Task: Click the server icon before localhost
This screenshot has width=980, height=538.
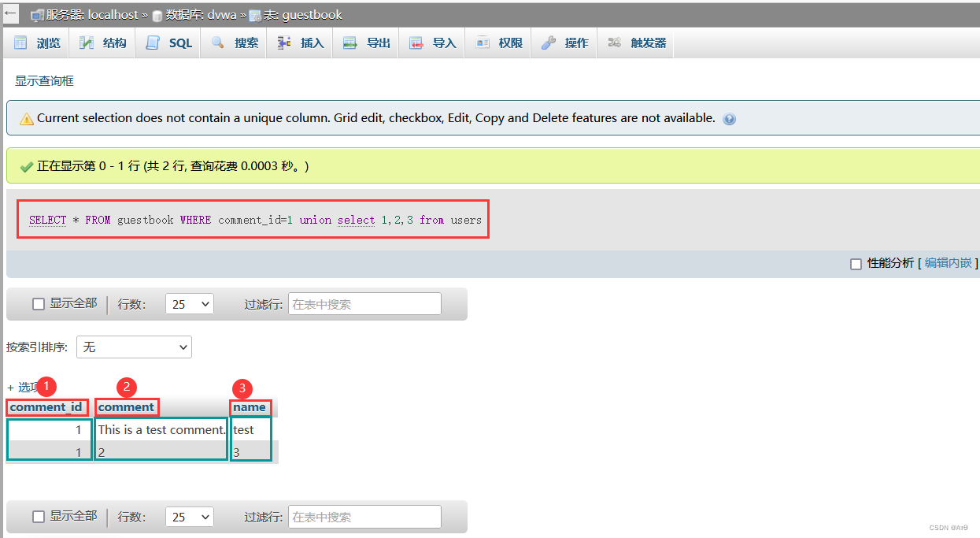Action: [37, 15]
